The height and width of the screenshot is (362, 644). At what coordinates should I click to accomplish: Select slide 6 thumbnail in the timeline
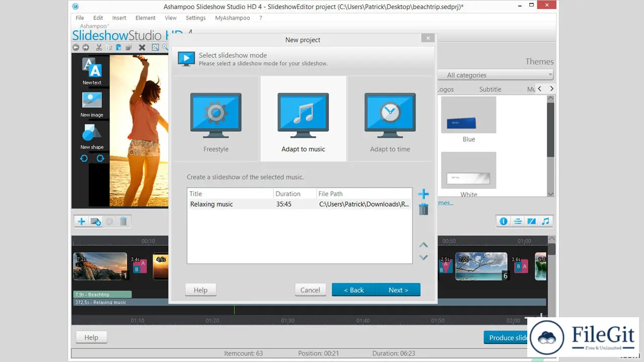[x=482, y=266]
